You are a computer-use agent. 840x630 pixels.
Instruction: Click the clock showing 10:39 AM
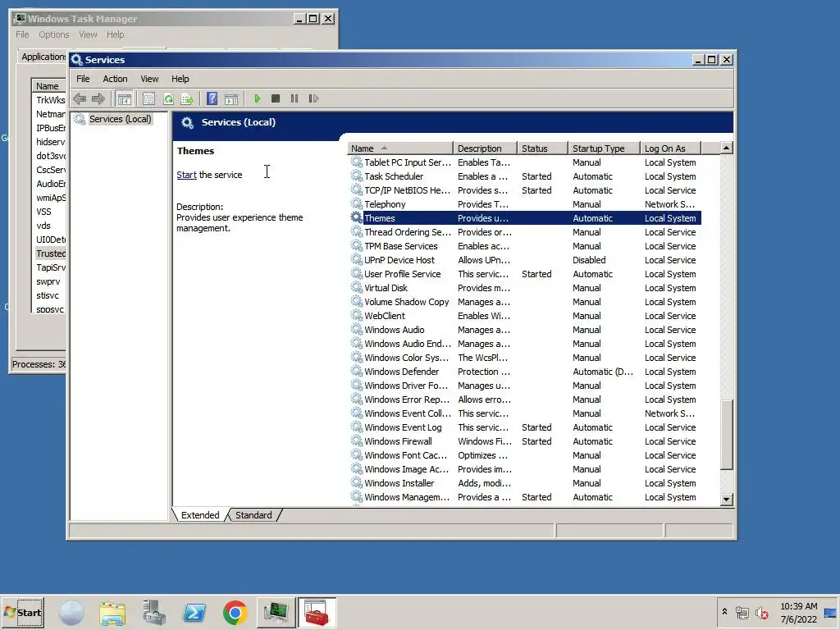click(x=798, y=606)
